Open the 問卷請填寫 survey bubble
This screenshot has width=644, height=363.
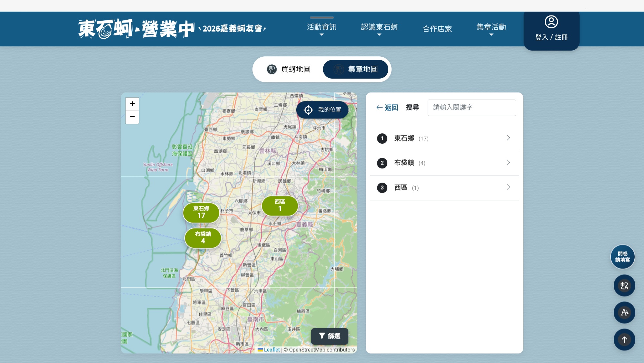click(622, 257)
